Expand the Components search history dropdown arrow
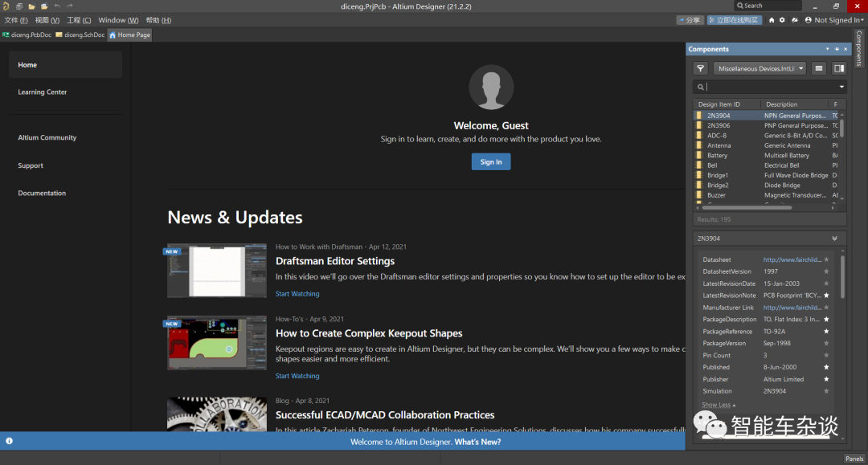Screen dimensions: 868x465 (x=841, y=87)
